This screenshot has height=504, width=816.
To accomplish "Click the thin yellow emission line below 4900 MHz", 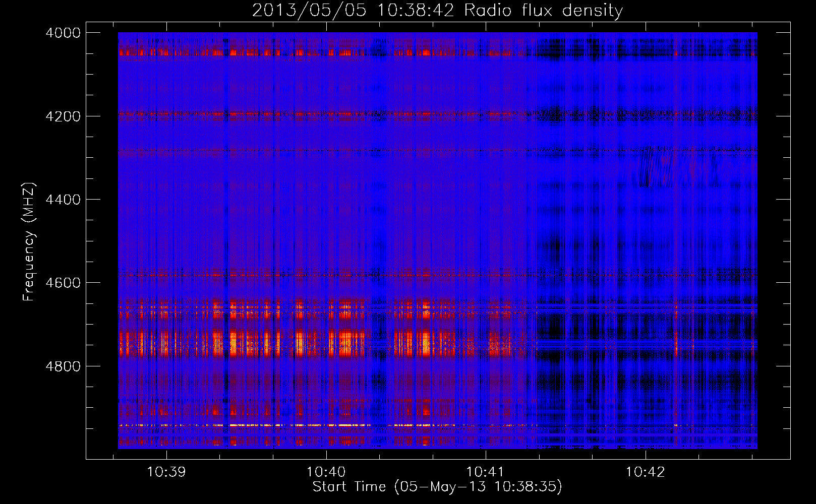I will [323, 425].
